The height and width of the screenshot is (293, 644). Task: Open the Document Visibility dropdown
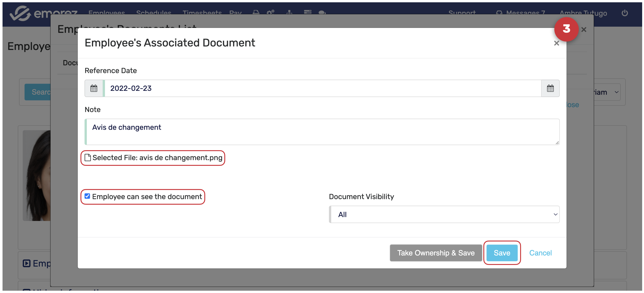point(444,214)
